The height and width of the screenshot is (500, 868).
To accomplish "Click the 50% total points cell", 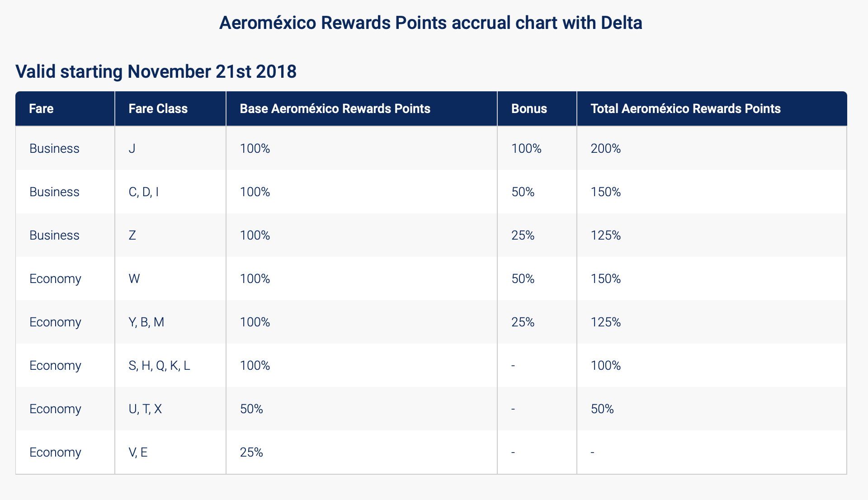I will (x=602, y=409).
